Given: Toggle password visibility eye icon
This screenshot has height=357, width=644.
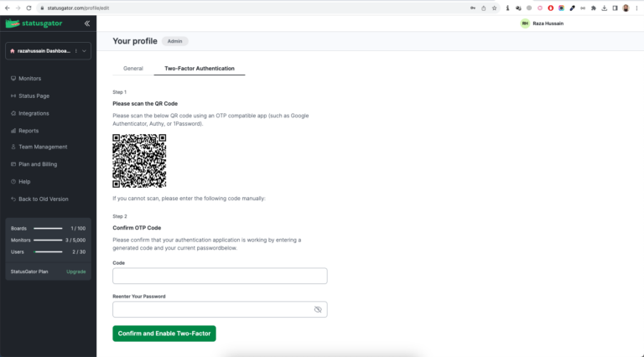Looking at the screenshot, I should click(318, 309).
